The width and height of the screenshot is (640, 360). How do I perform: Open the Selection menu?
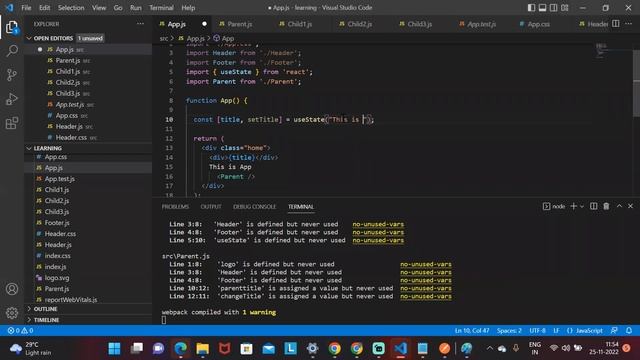[71, 8]
